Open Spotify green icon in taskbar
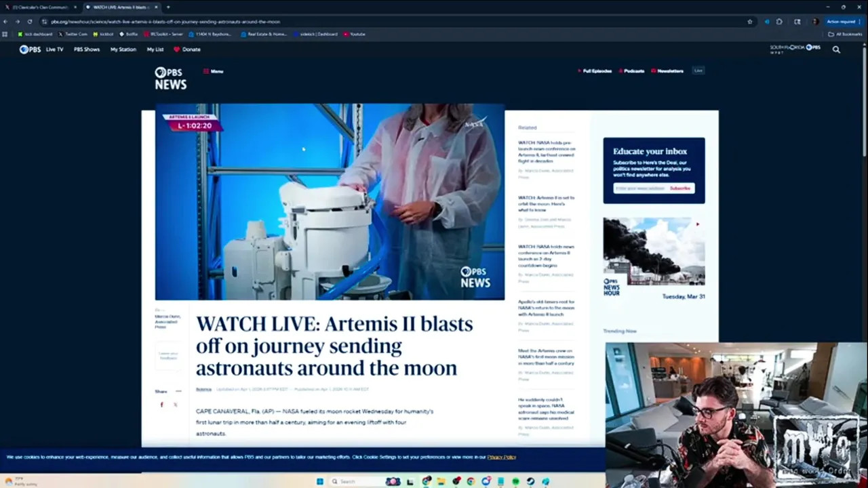This screenshot has width=868, height=488. click(x=516, y=482)
